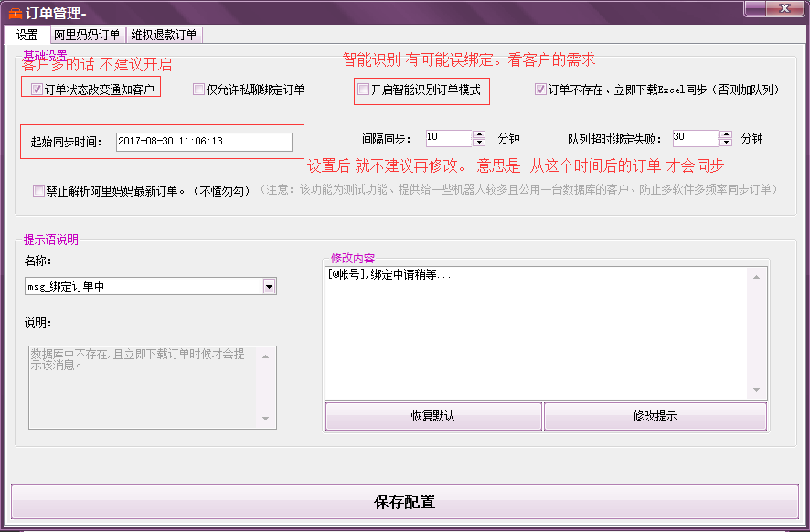Image resolution: width=810 pixels, height=532 pixels.
Task: Enable 仅允许私聊绑定订单 checkbox
Action: tap(198, 90)
